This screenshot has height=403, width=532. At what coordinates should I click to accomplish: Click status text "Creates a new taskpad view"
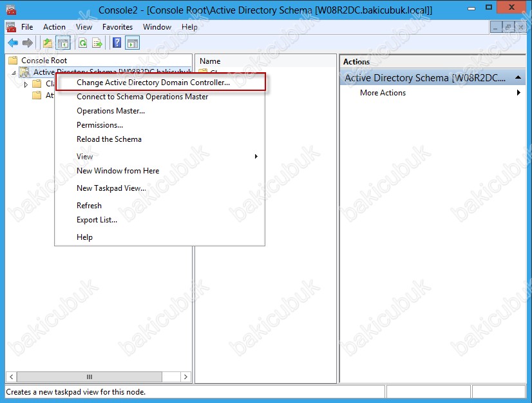[75, 392]
